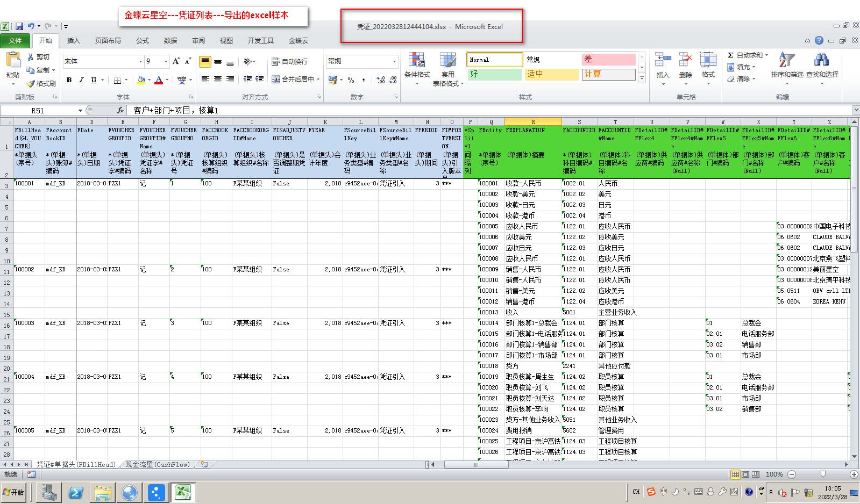
Task: Switch to the 数据 ribbon tab
Action: pos(170,41)
